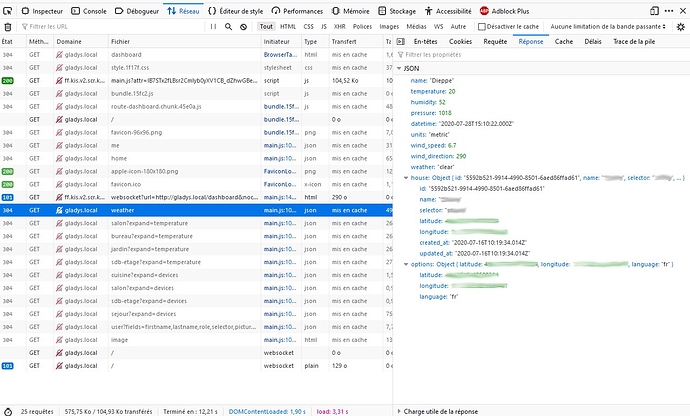
Task: Select the jardin?expand=temperature request
Action: [196, 249]
